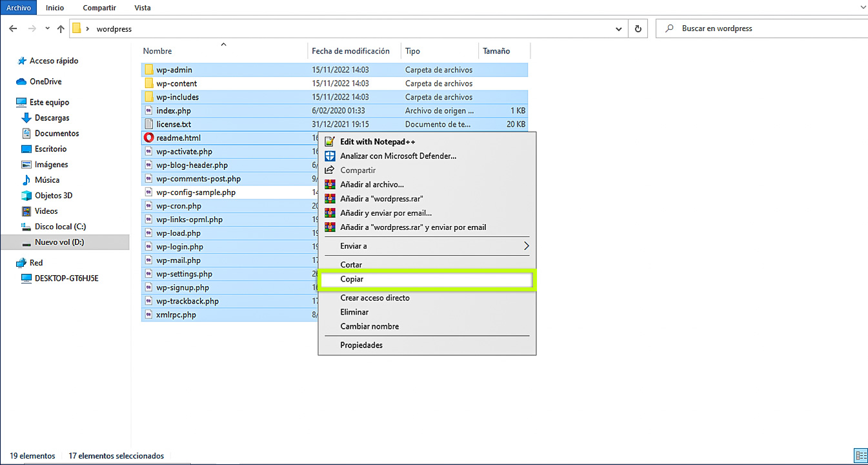Open address bar history dropdown
This screenshot has width=868, height=465.
click(x=620, y=28)
